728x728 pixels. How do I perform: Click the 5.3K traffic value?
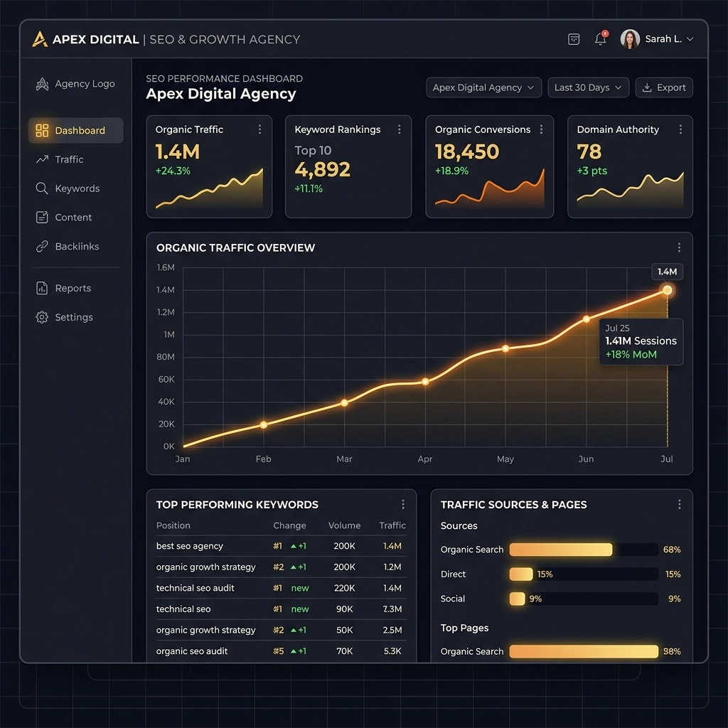pyautogui.click(x=392, y=651)
